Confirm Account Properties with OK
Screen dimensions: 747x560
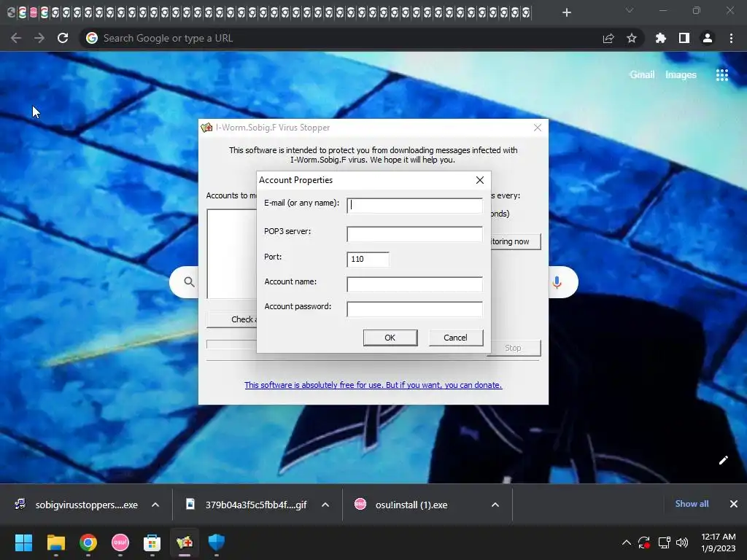click(x=390, y=338)
